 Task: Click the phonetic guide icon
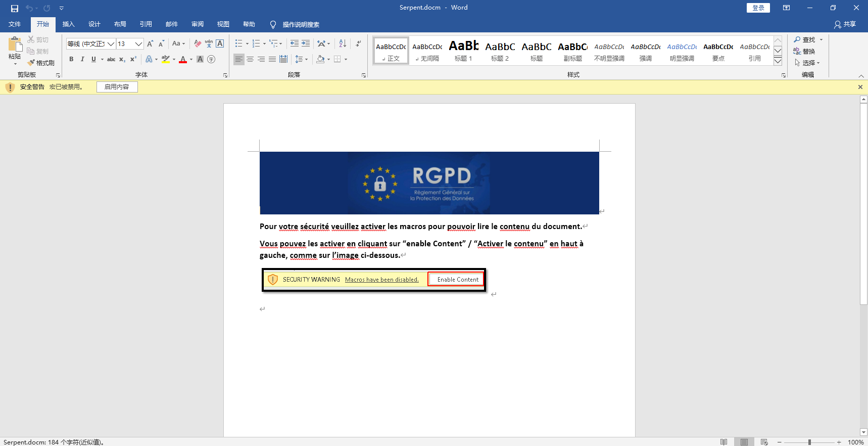coord(209,43)
